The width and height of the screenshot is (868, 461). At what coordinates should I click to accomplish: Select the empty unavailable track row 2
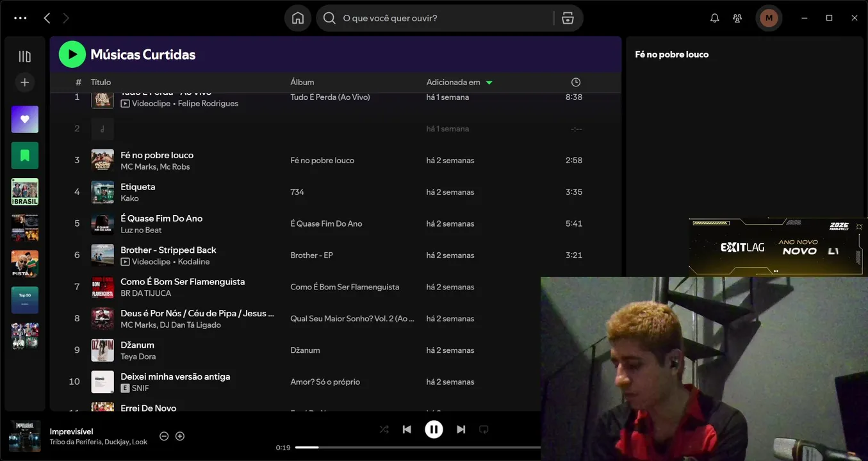[x=336, y=129]
